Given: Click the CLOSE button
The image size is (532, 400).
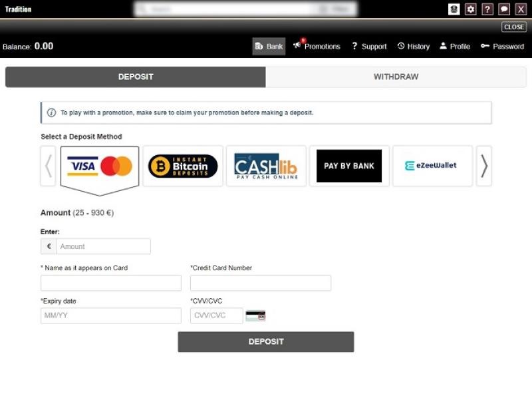Looking at the screenshot, I should (513, 27).
